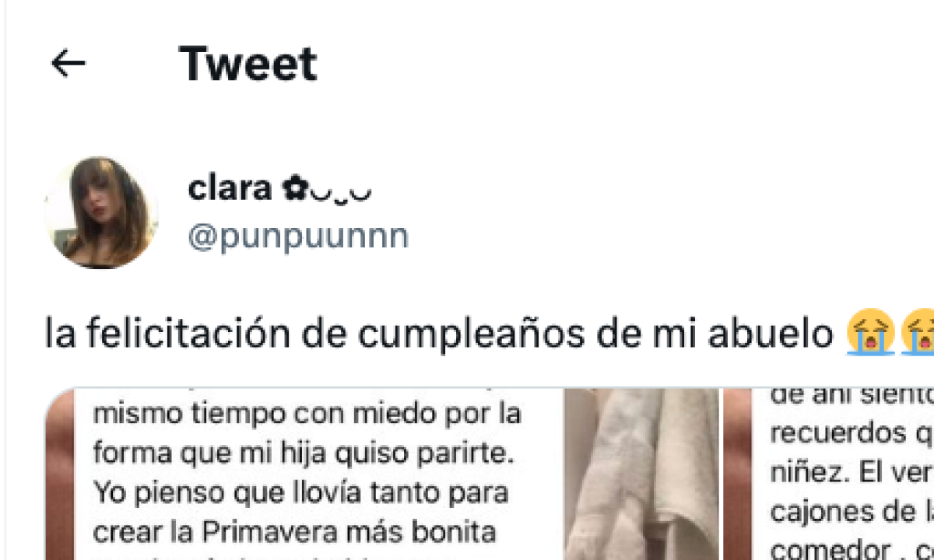Image resolution: width=934 pixels, height=560 pixels.
Task: Open the left attached message image
Action: click(382, 474)
